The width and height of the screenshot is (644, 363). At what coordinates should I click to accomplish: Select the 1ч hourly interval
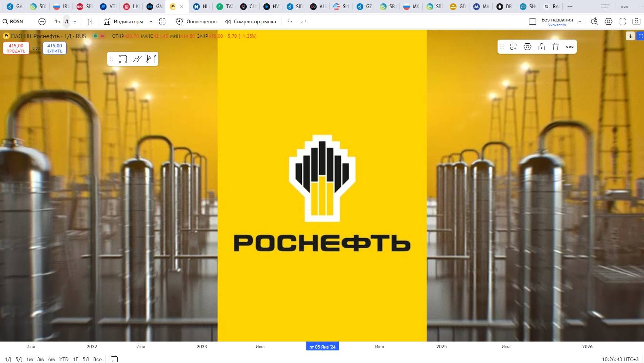[57, 21]
